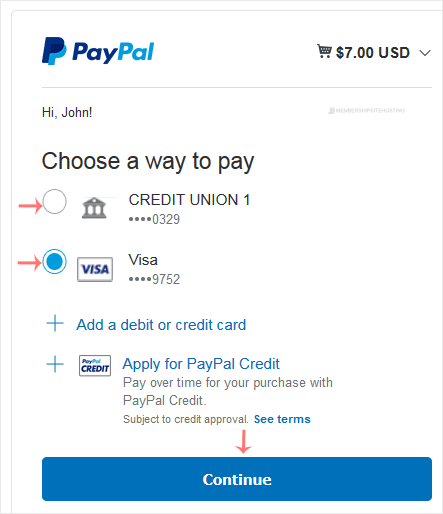The height and width of the screenshot is (514, 443).
Task: Click the blue Continue button
Action: pos(237,479)
